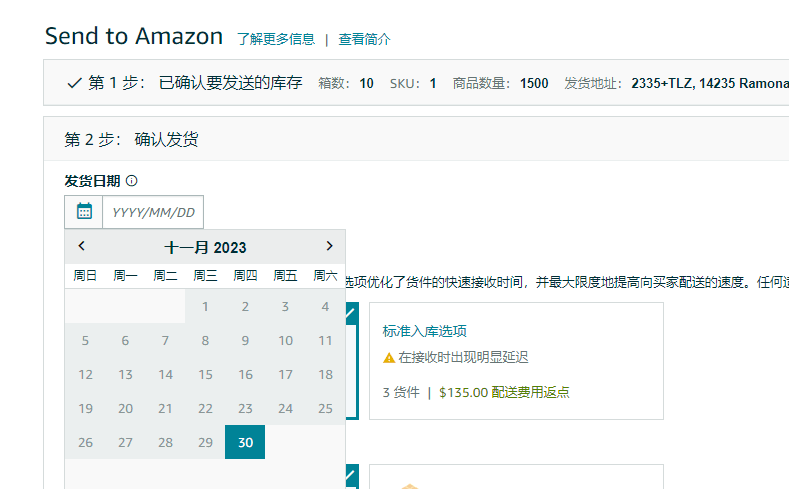The height and width of the screenshot is (489, 789).
Task: Choose date 4 in the calendar
Action: (x=326, y=306)
